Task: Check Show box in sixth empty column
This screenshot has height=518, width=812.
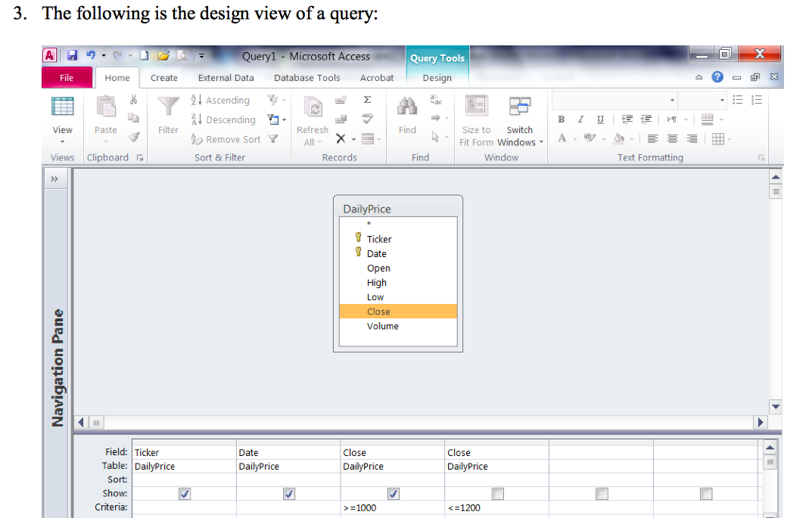Action: pos(706,494)
